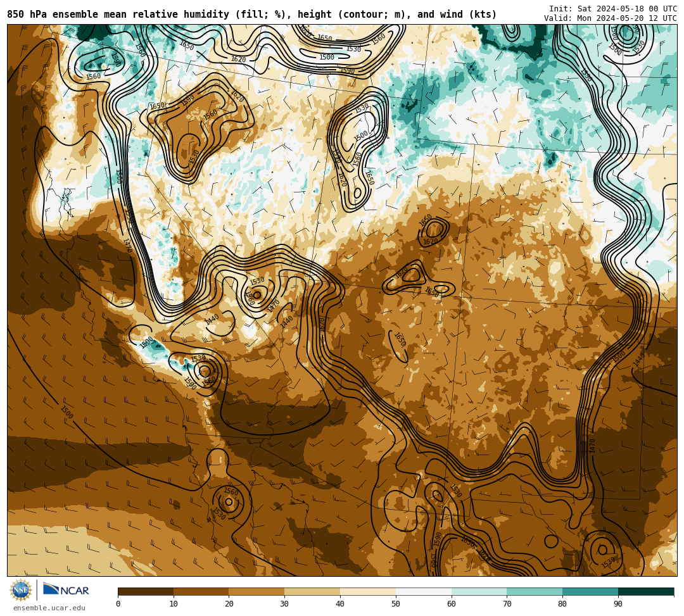Pick the 0–10% darkest brown colorbar segment
Screen dimensions: 684x616
(146, 591)
